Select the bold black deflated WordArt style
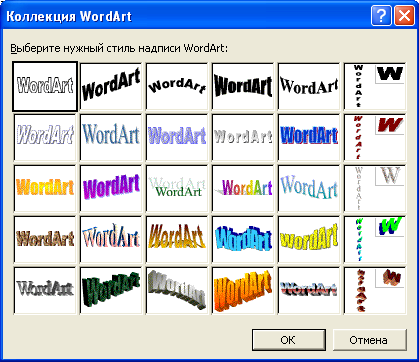The image size is (419, 362). point(243,86)
